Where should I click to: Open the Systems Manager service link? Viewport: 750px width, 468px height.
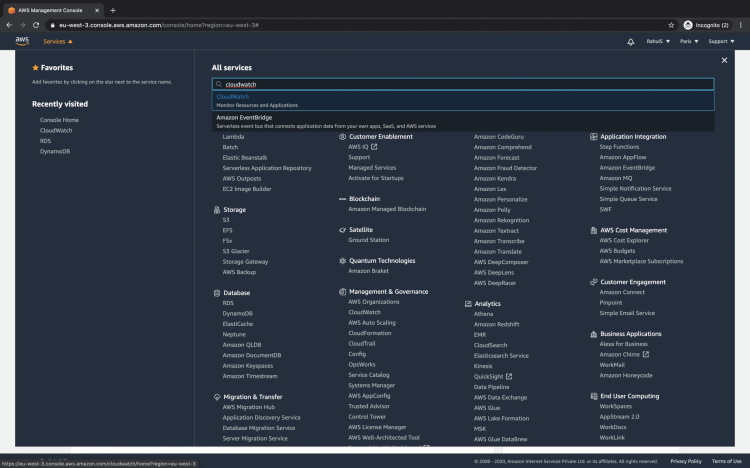pyautogui.click(x=372, y=386)
